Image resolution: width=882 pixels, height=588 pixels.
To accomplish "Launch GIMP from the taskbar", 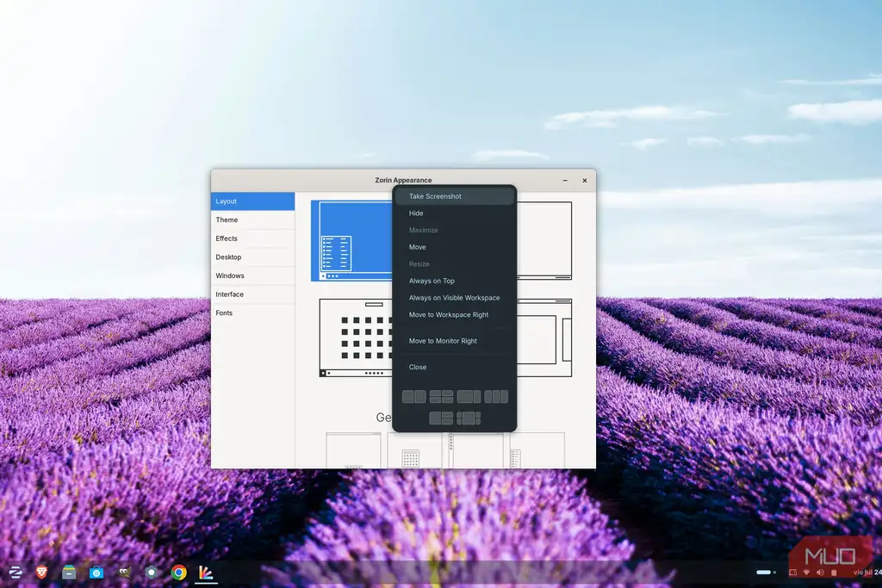I will [124, 573].
